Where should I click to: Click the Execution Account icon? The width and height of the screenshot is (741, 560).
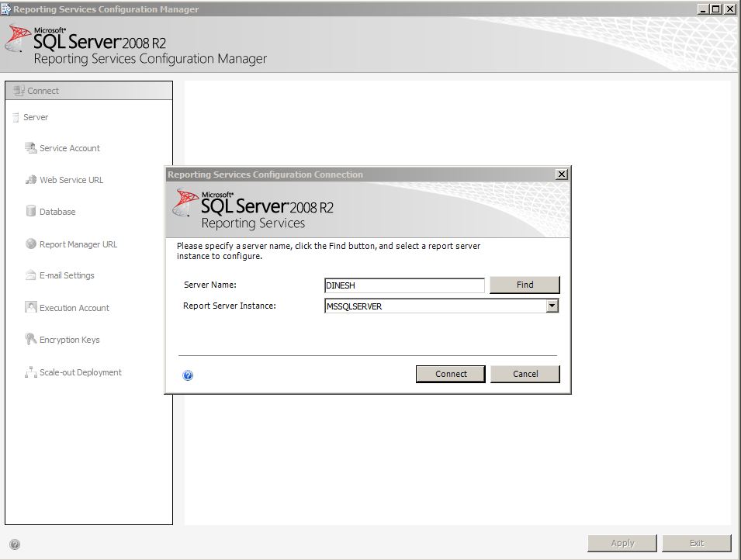31,308
